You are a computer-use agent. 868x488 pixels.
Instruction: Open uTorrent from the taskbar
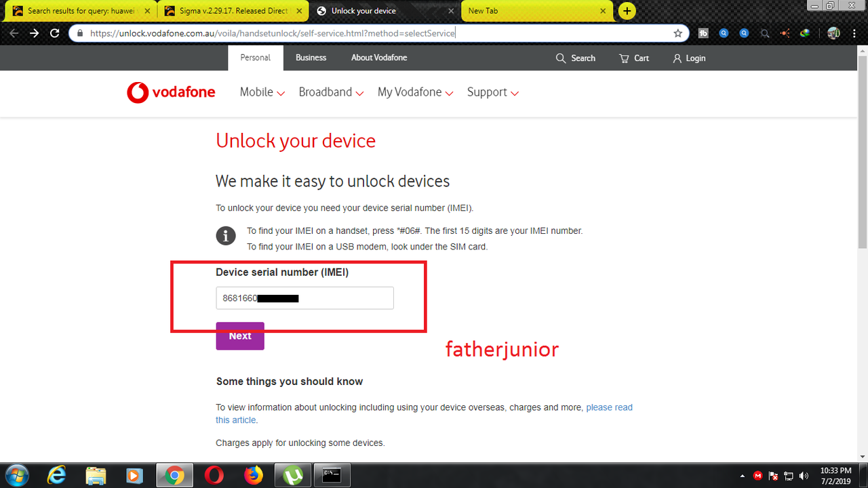293,476
